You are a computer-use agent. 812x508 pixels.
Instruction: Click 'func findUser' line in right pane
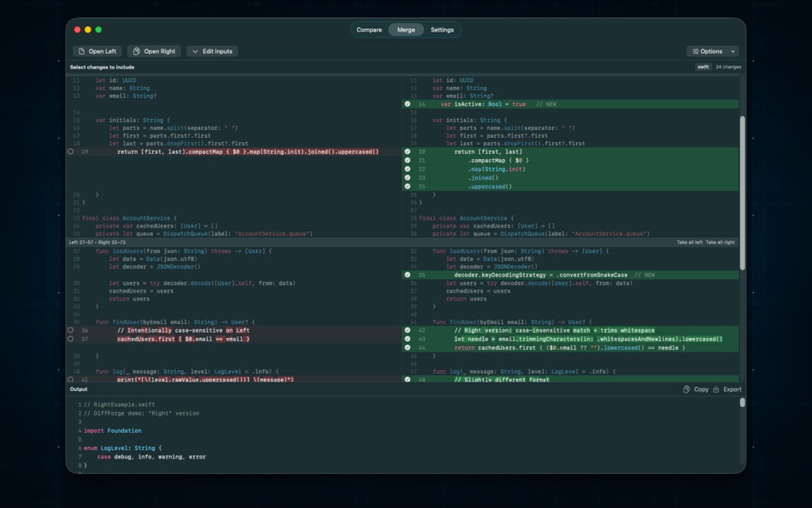point(512,322)
